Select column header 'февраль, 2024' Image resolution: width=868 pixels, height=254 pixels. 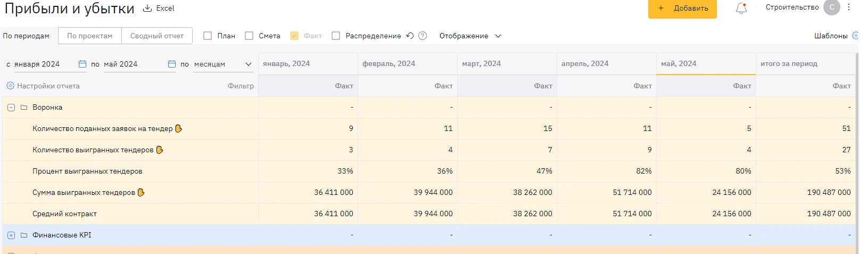pos(408,64)
